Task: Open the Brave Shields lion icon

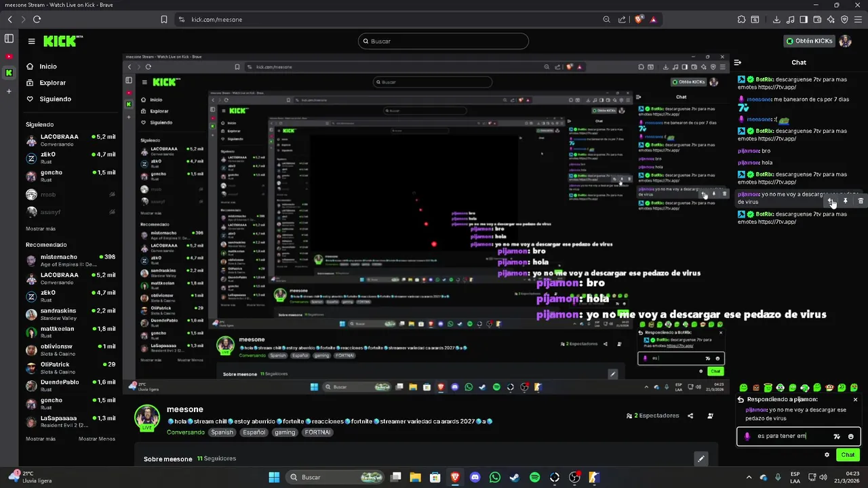Action: (x=638, y=20)
